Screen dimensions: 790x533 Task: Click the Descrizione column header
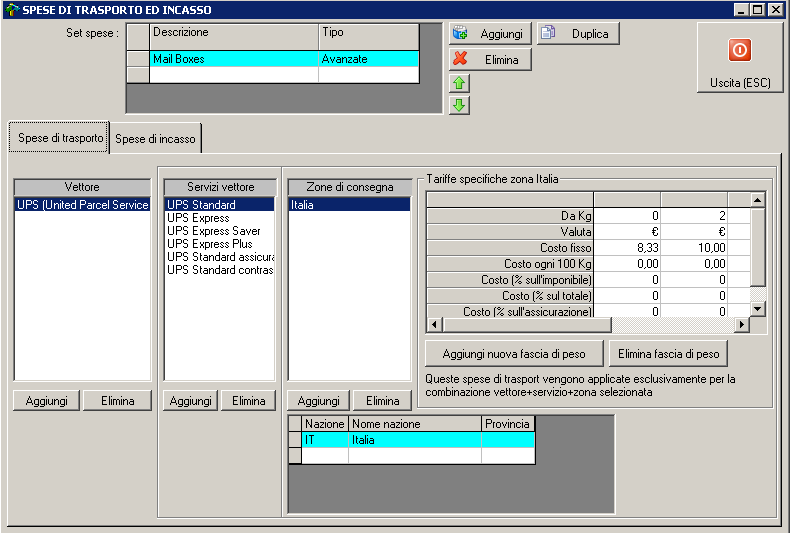coord(234,37)
